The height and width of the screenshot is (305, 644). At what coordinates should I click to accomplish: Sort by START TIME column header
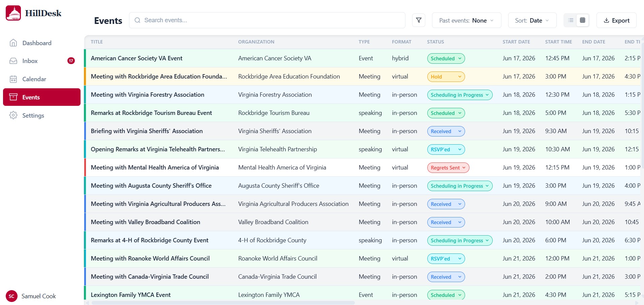(559, 42)
